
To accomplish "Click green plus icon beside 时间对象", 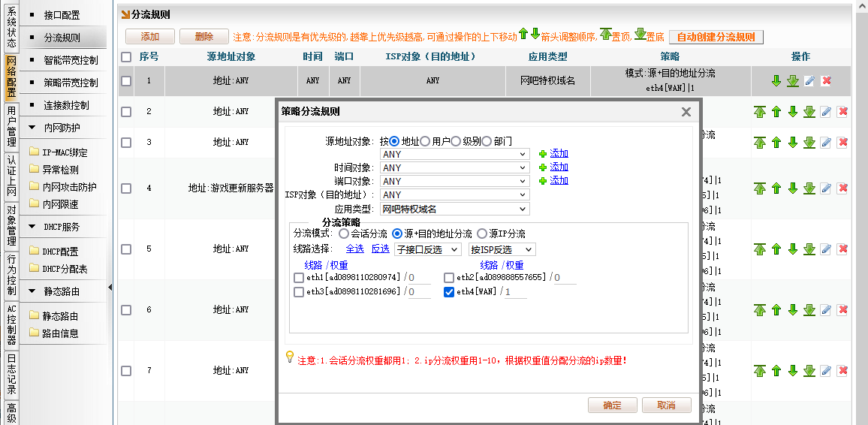I will point(543,167).
